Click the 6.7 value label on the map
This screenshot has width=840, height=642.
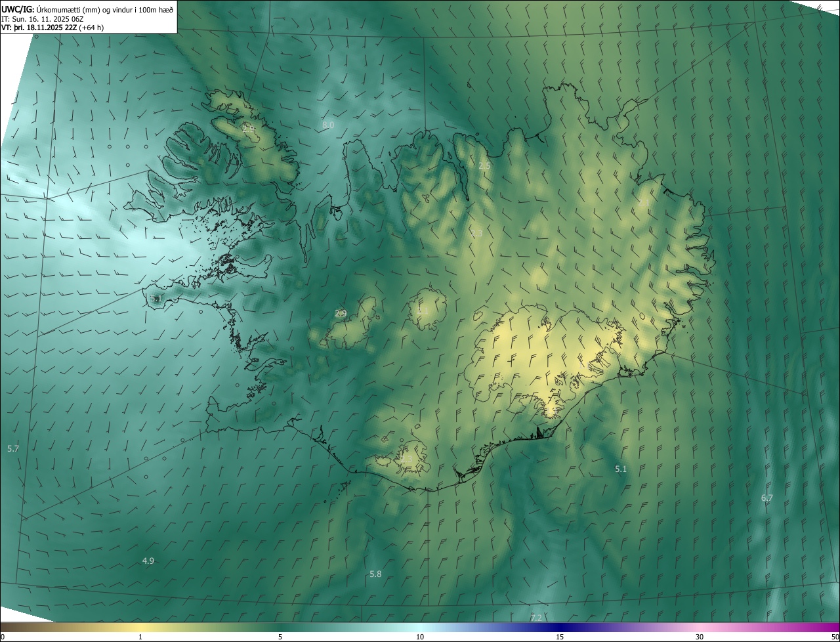767,498
